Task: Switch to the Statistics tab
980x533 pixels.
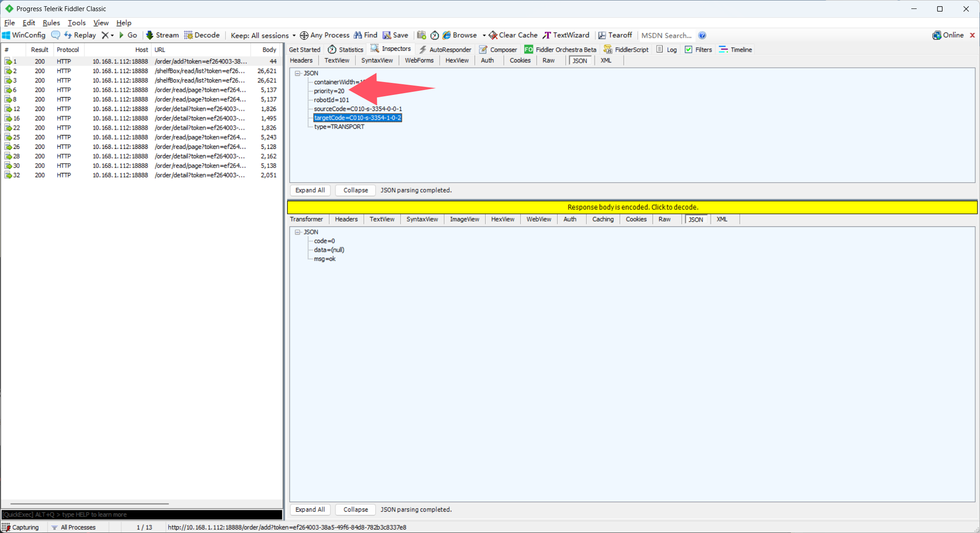Action: coord(346,49)
